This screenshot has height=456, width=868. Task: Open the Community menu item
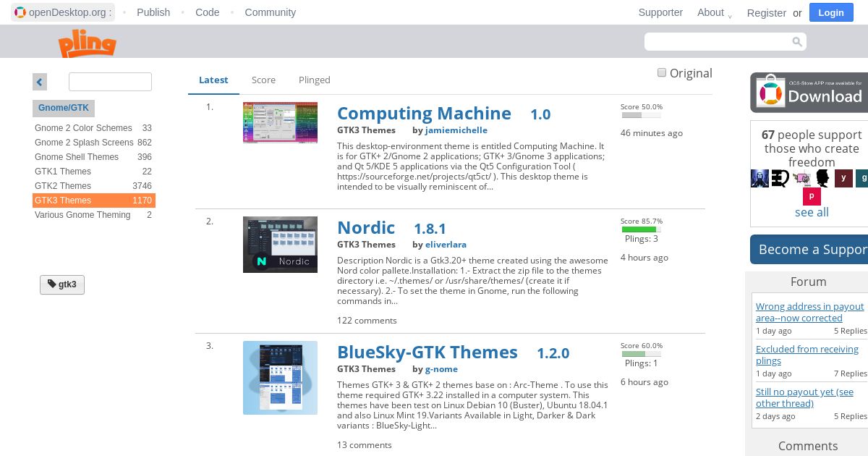pos(270,12)
